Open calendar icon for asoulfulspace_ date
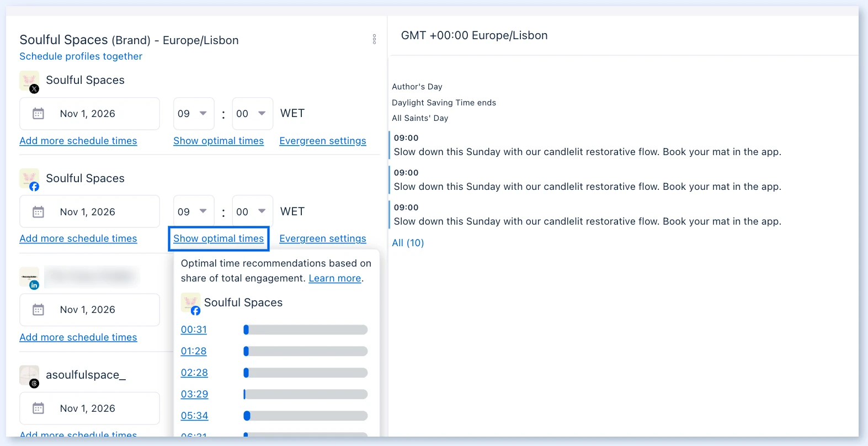The width and height of the screenshot is (868, 446). 38,408
